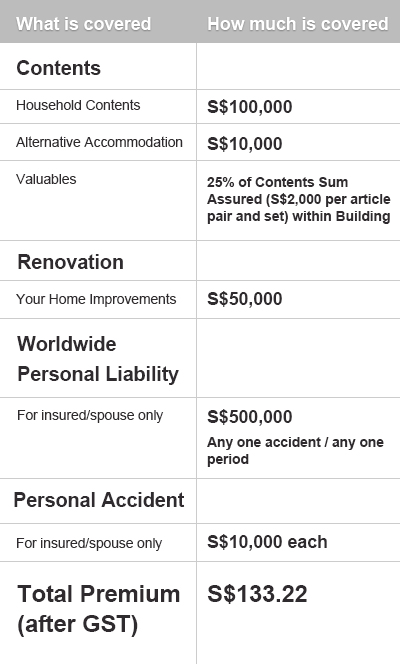Click the '25% of Contents Sum Assured' text
Screen dimensions: 400x664
coord(298,199)
